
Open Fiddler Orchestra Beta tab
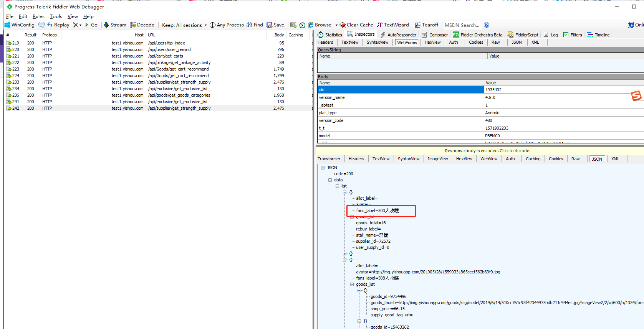coord(478,35)
